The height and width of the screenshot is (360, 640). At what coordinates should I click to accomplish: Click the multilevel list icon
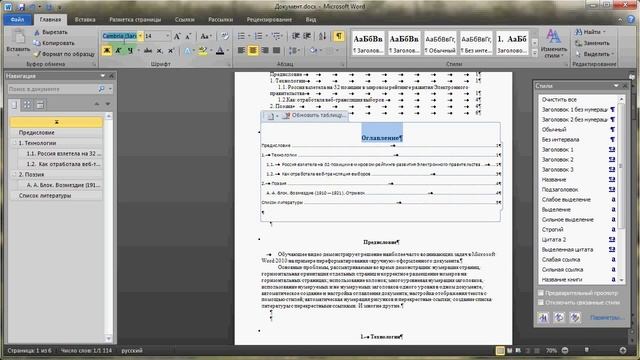coord(276,36)
